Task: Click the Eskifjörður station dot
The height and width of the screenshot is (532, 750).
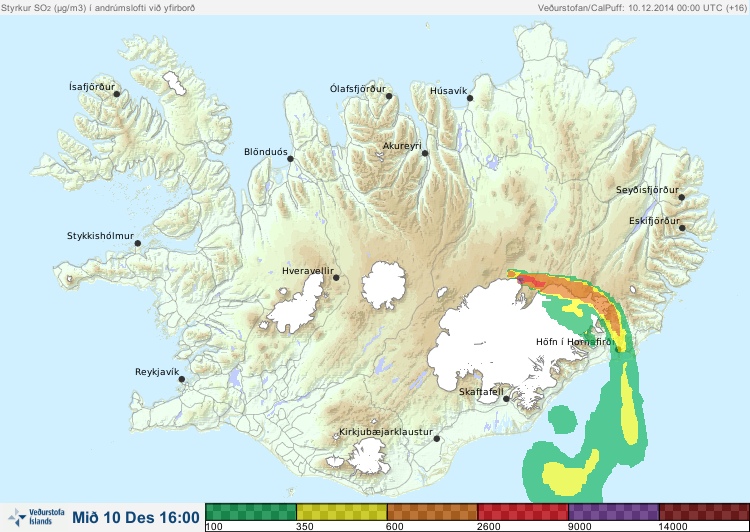Action: 682,228
